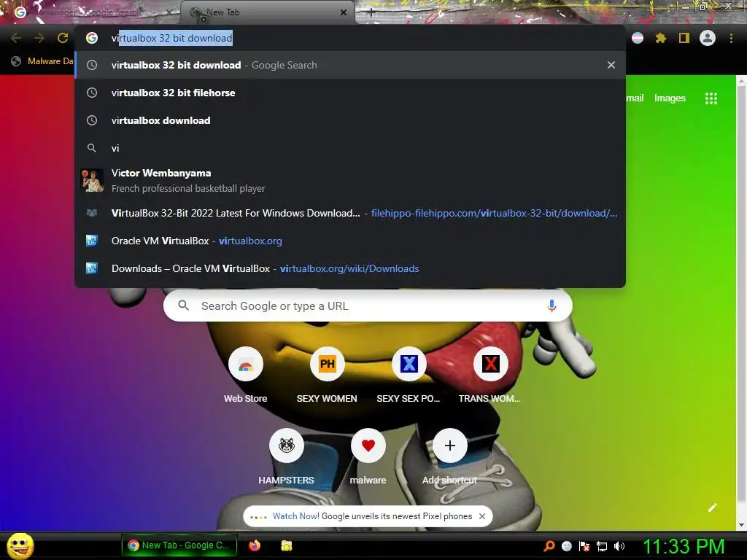Remove the virtualbox 32 bit download suggestion
The image size is (747, 560).
(611, 65)
